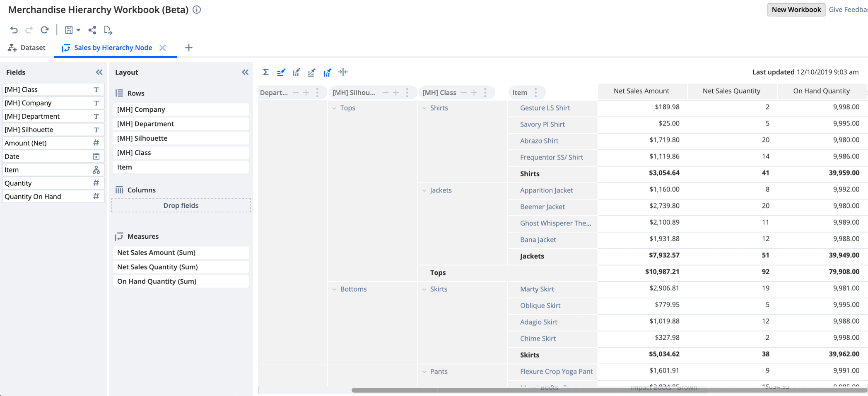Open the Gesture LS Shirt item
This screenshot has height=396, width=868.
pos(545,108)
